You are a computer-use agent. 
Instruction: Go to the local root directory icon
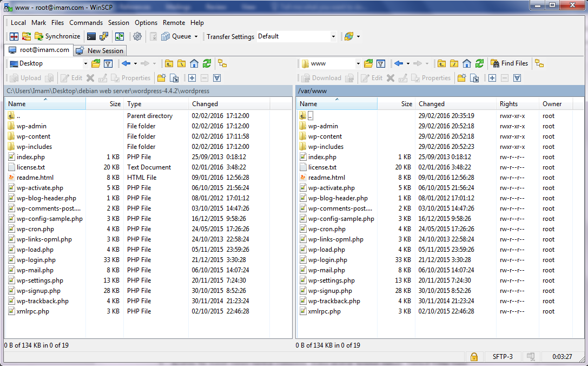tap(182, 63)
